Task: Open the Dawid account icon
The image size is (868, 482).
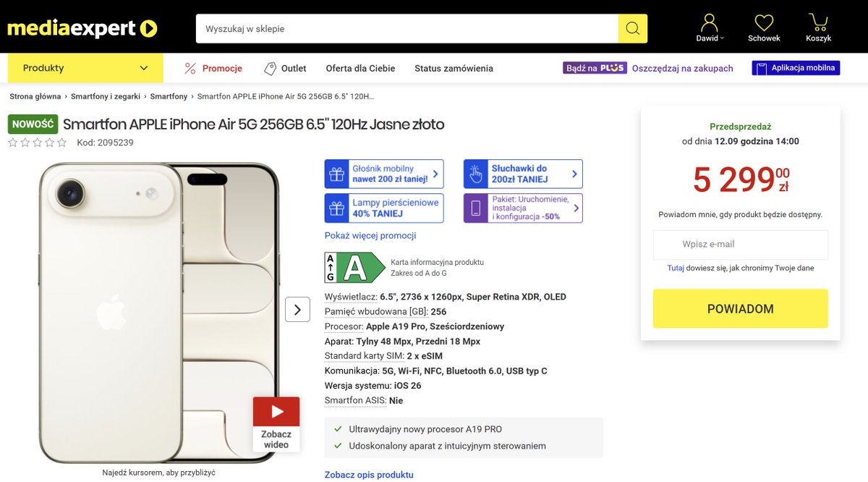Action: 710,22
